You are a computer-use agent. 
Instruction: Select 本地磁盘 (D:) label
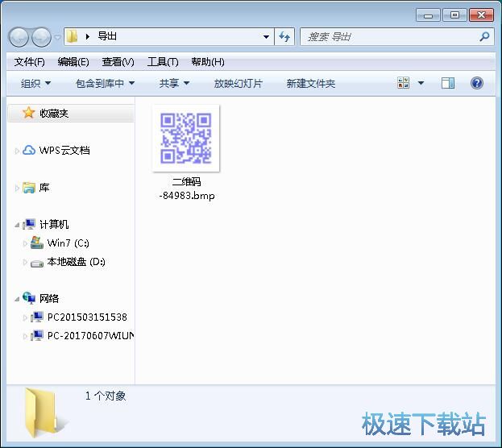coord(77,262)
